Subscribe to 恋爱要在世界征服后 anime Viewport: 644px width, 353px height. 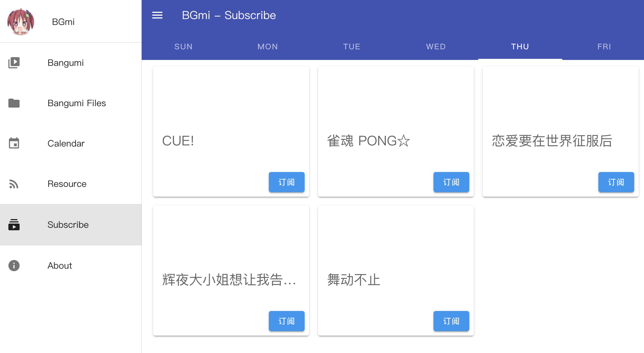coord(615,182)
